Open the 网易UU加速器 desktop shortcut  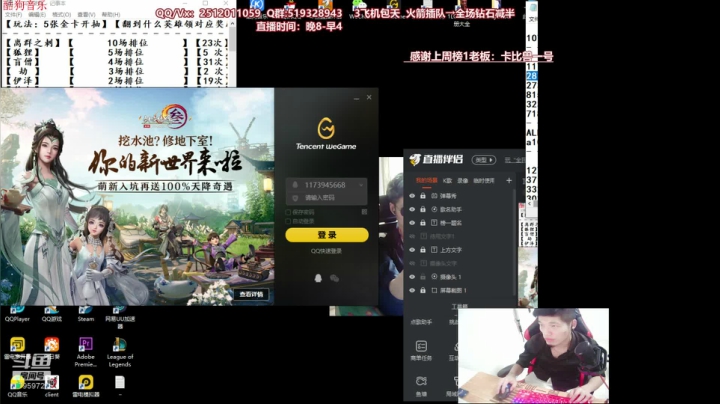click(120, 317)
